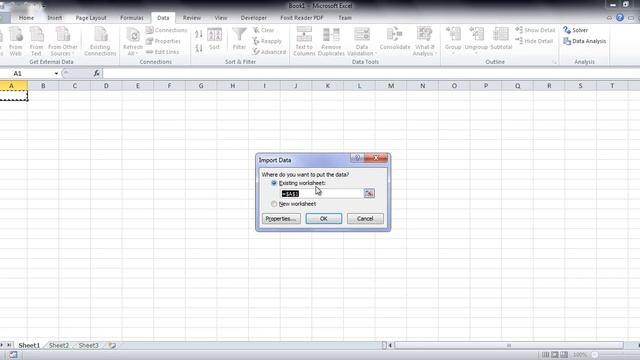This screenshot has height=360, width=640.
Task: Select the New worksheet radio option
Action: point(274,204)
